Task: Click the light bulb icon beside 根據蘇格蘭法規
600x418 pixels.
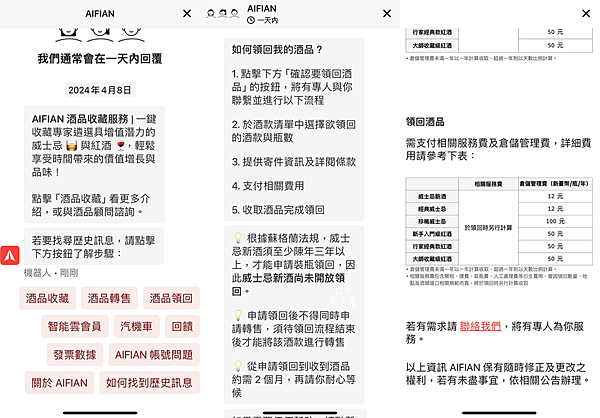Action: pos(238,238)
